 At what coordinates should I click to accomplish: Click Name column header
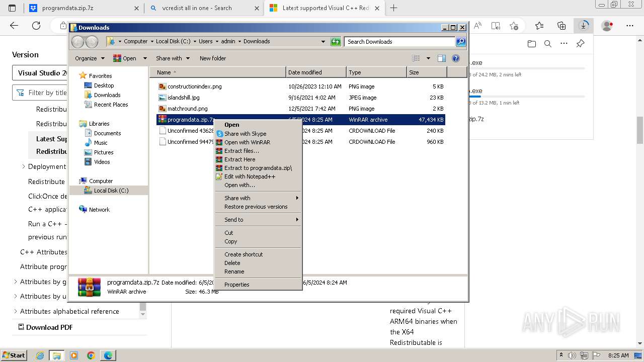[x=217, y=72]
